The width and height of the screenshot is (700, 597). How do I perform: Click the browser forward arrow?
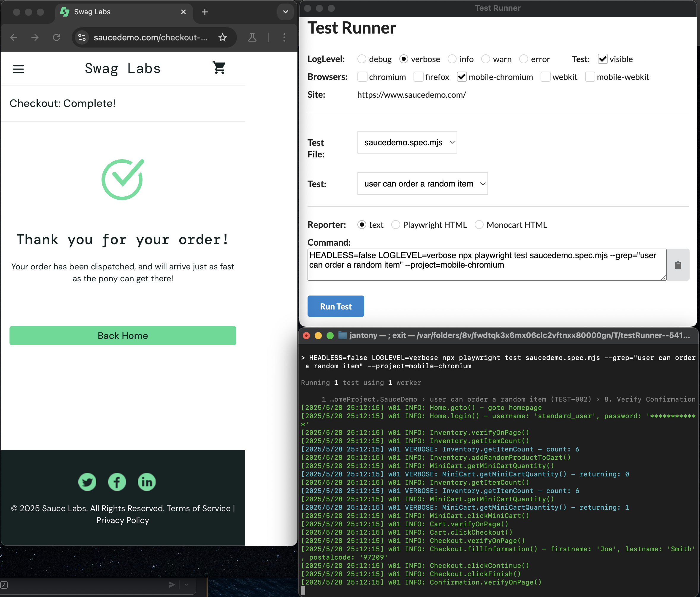35,37
